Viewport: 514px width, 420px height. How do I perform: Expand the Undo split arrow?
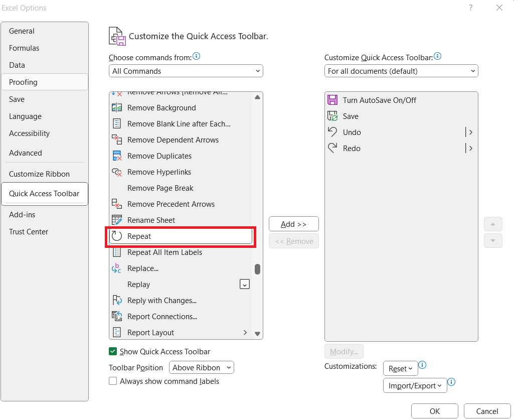(470, 132)
